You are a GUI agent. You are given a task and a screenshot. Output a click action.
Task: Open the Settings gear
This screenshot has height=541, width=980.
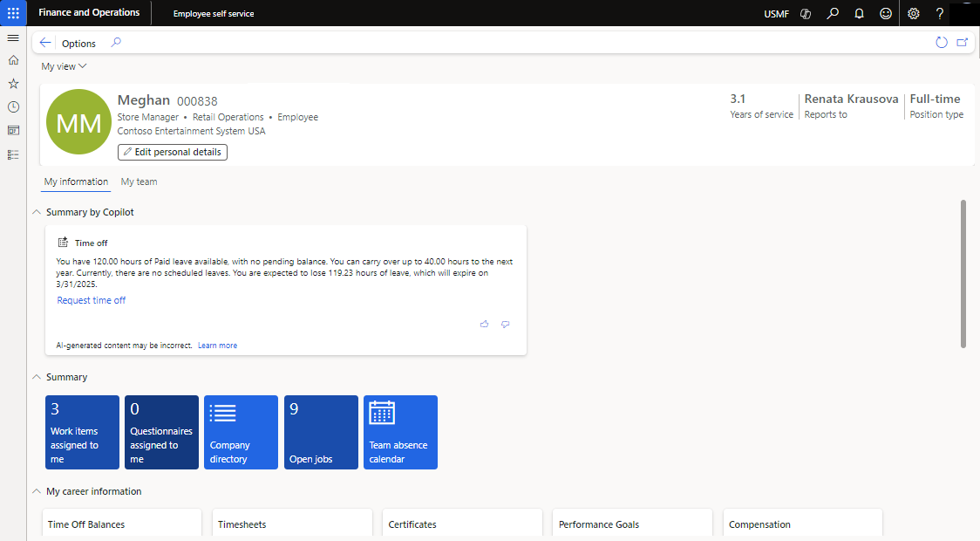point(912,13)
